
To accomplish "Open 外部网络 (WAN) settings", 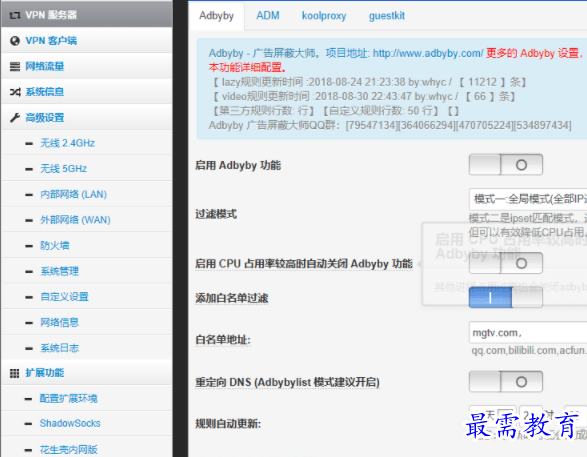I will point(75,220).
